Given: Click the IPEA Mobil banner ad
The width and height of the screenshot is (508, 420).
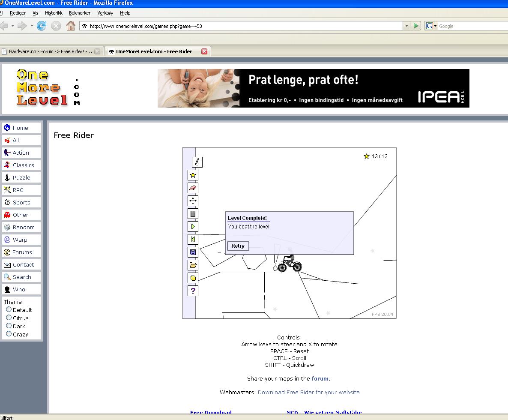Looking at the screenshot, I should coord(313,88).
